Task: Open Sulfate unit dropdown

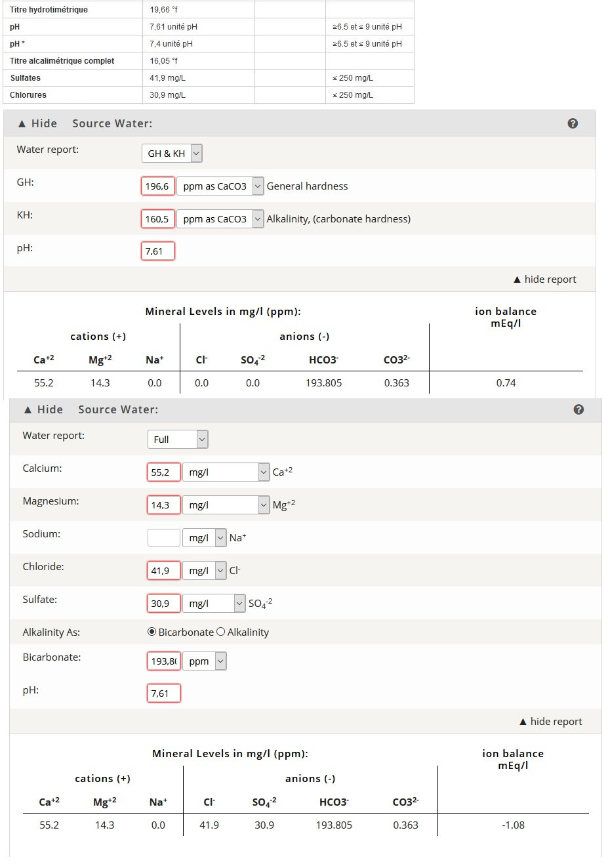Action: point(214,603)
